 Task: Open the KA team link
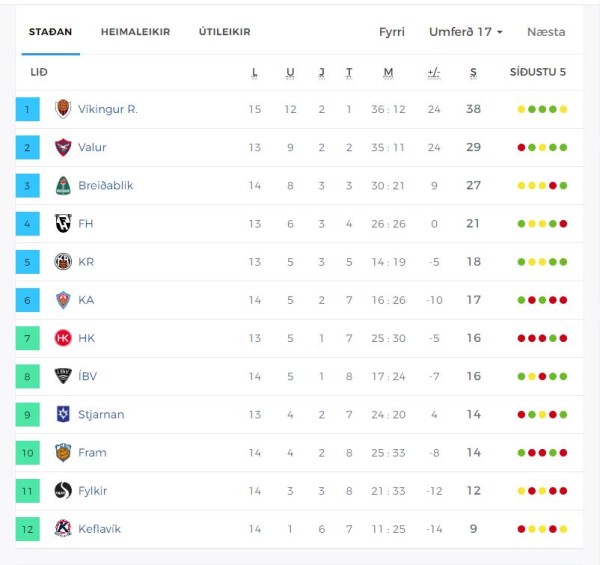point(86,300)
